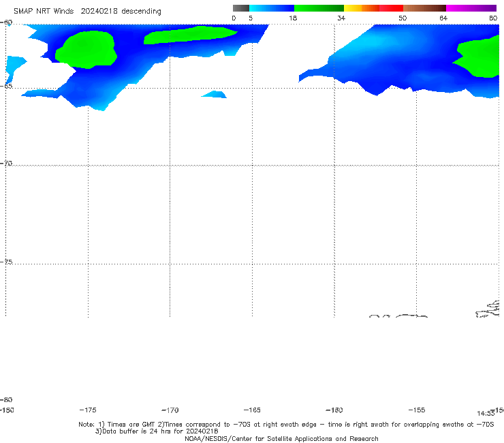Click the -70 latitude axis label
This screenshot has height=443, width=504.
pyautogui.click(x=6, y=163)
